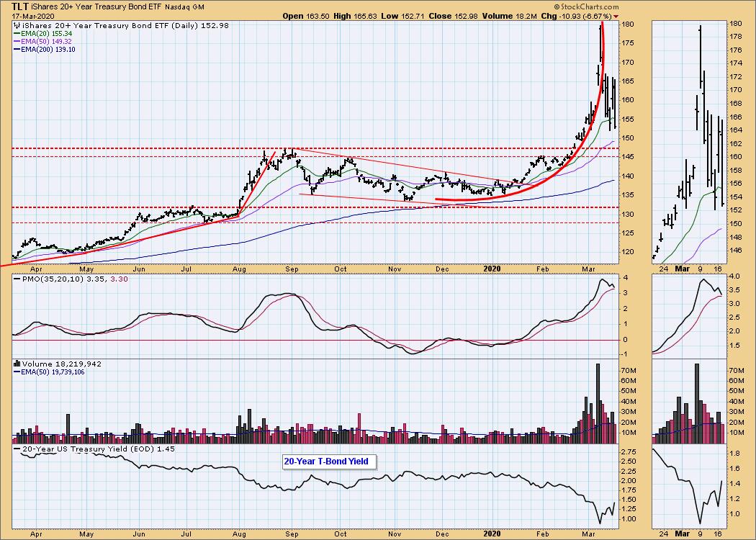This screenshot has width=756, height=540.
Task: Click the 180 price level on main axis
Action: pyautogui.click(x=629, y=24)
